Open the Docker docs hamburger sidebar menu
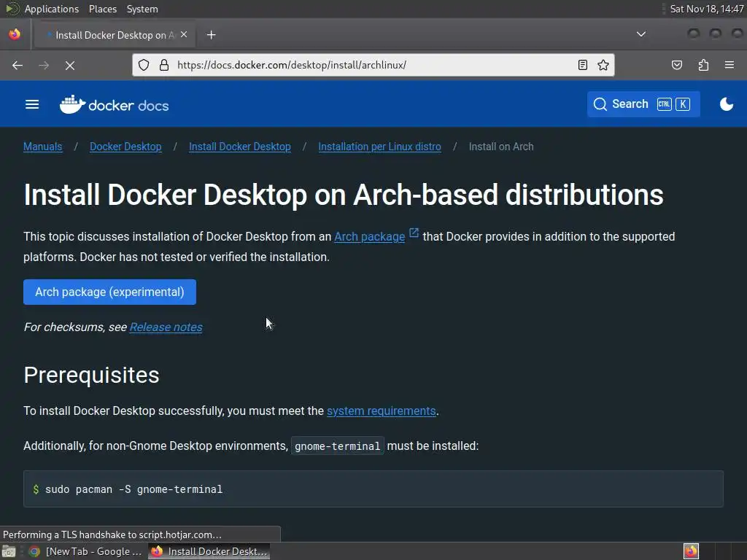The height and width of the screenshot is (560, 747). pyautogui.click(x=32, y=104)
